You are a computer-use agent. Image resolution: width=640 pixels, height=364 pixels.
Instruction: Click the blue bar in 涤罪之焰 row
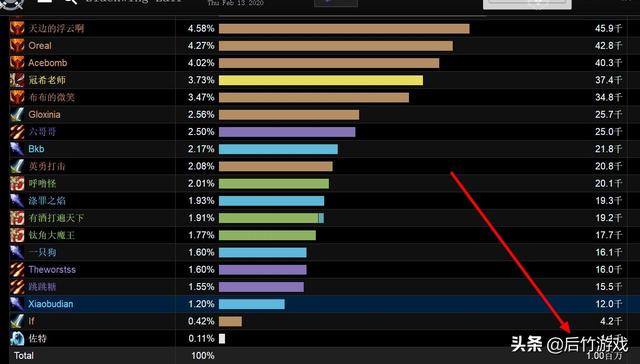click(x=271, y=201)
